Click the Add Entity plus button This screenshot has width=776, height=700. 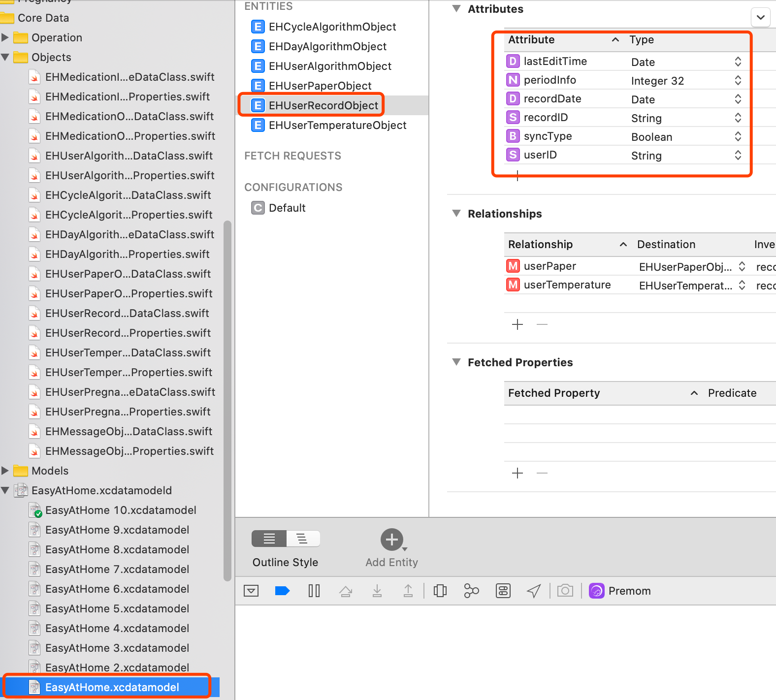(392, 540)
